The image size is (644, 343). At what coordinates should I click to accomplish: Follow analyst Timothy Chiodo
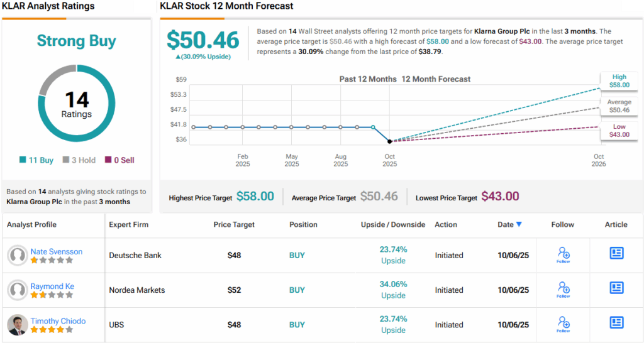pos(563,324)
